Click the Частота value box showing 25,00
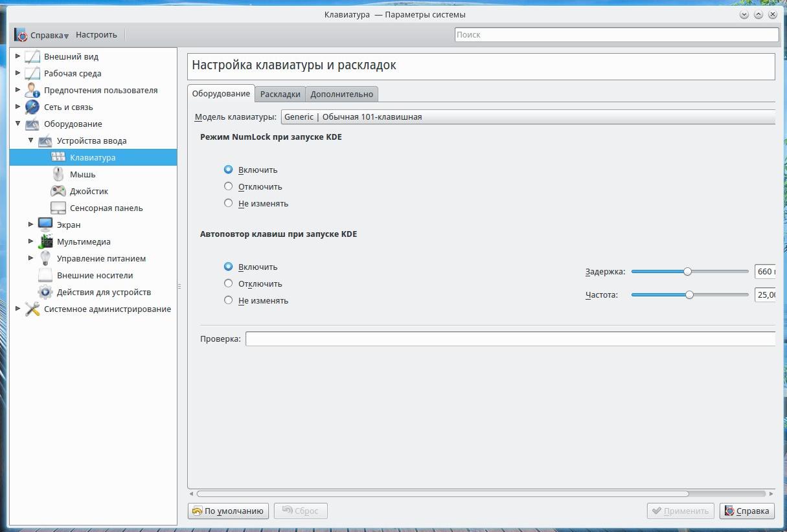Viewport: 787px width, 532px height. 765,294
